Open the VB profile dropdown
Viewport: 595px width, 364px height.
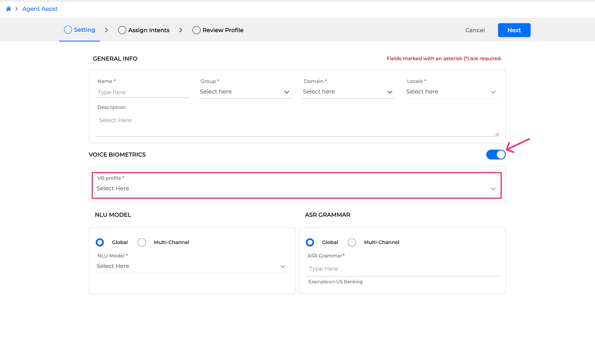pyautogui.click(x=296, y=188)
